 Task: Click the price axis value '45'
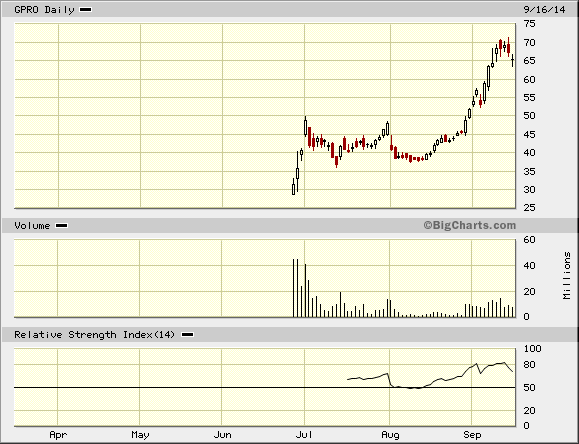tap(530, 134)
